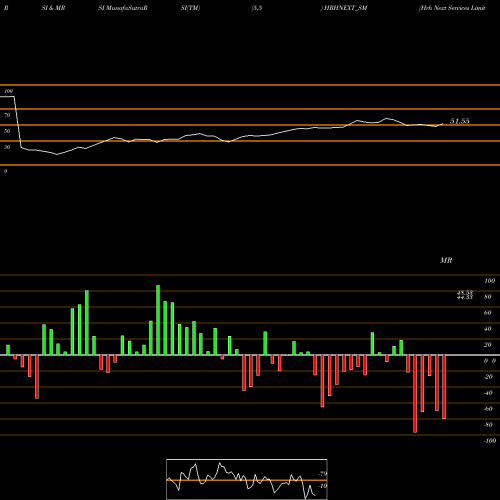This screenshot has width=500, height=500.
Task: Click the -100 label on MR axis
Action: [x=490, y=441]
